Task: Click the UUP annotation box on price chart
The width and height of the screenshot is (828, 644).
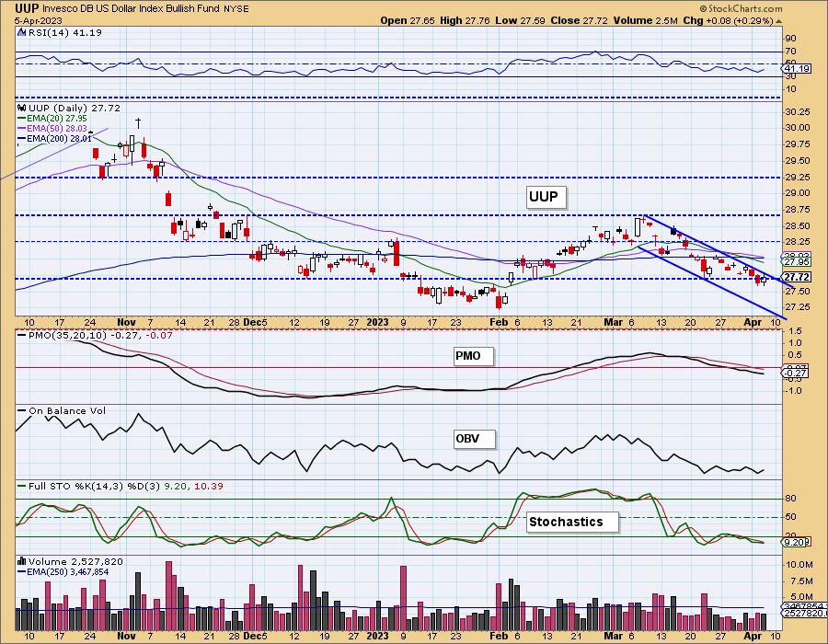Action: (x=546, y=197)
